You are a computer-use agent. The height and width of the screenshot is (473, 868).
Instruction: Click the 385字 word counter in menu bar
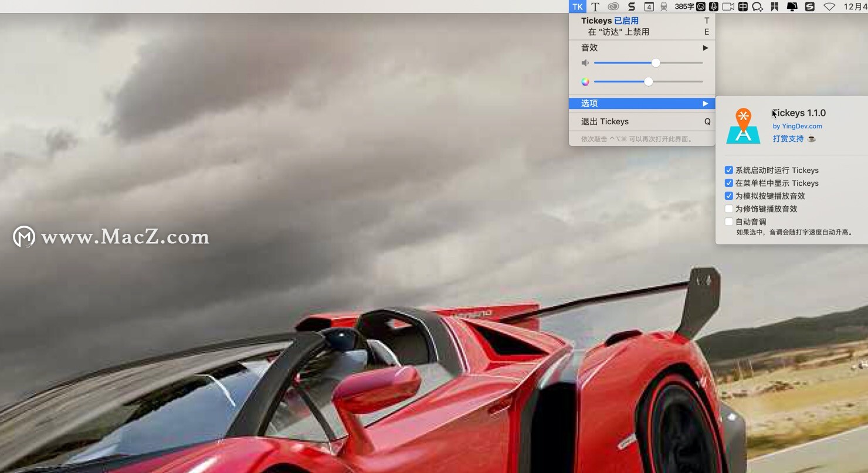(684, 6)
